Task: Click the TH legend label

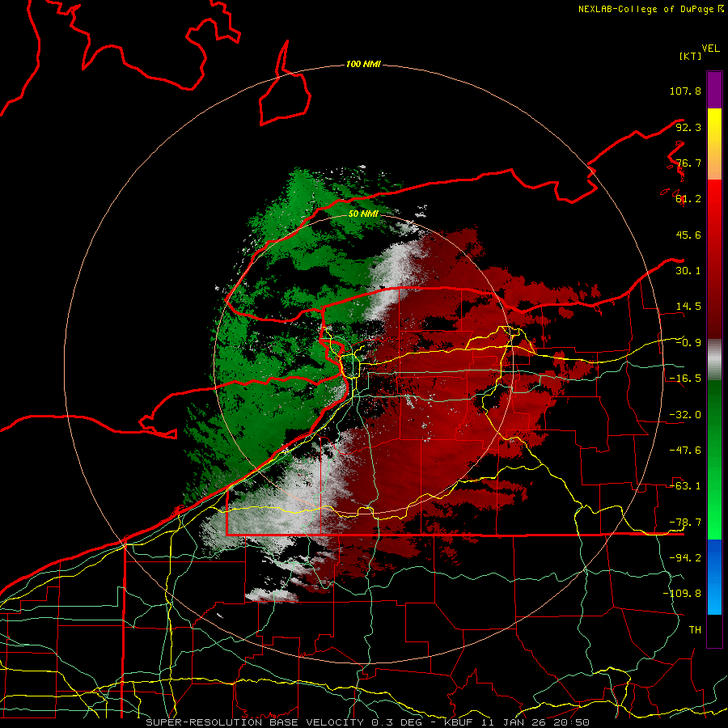Action: [x=695, y=630]
